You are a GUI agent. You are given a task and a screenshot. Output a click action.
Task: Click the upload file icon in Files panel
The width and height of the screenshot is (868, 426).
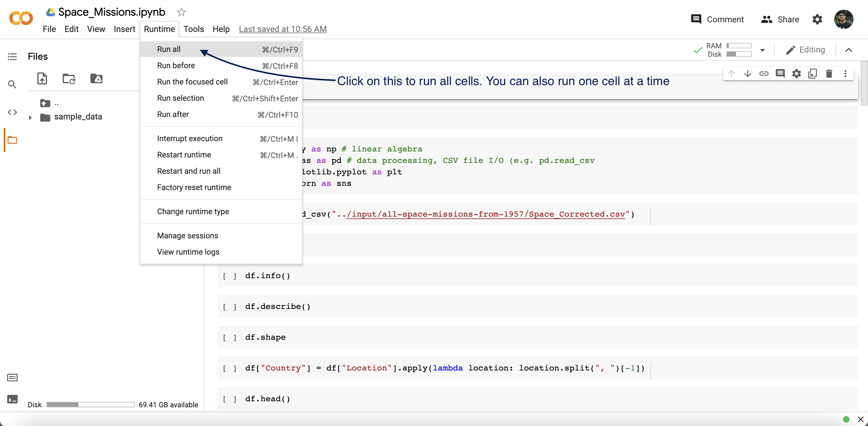[x=42, y=78]
